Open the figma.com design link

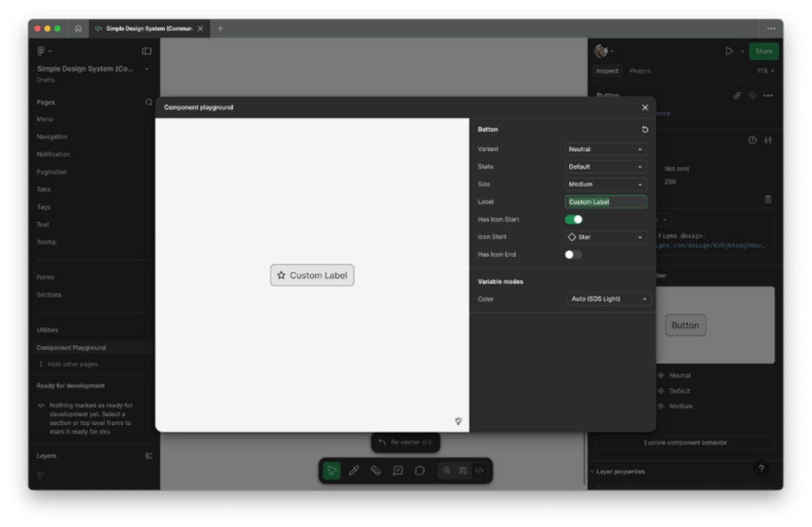pyautogui.click(x=711, y=245)
